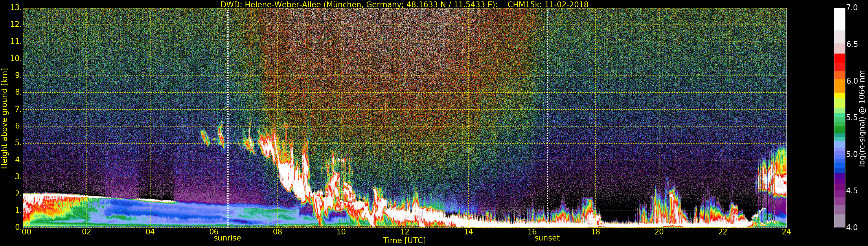
Task: Click the '6.0' colorbar scale value
Action: 852,81
